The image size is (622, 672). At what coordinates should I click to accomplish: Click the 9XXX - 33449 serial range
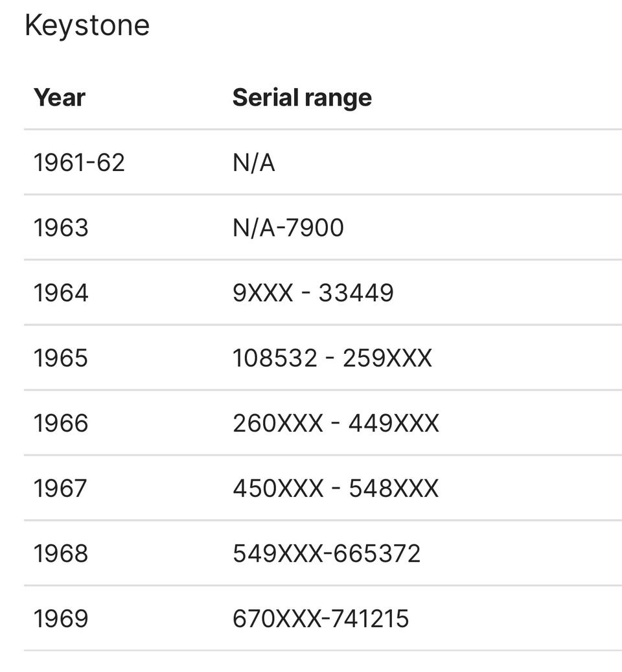click(313, 293)
